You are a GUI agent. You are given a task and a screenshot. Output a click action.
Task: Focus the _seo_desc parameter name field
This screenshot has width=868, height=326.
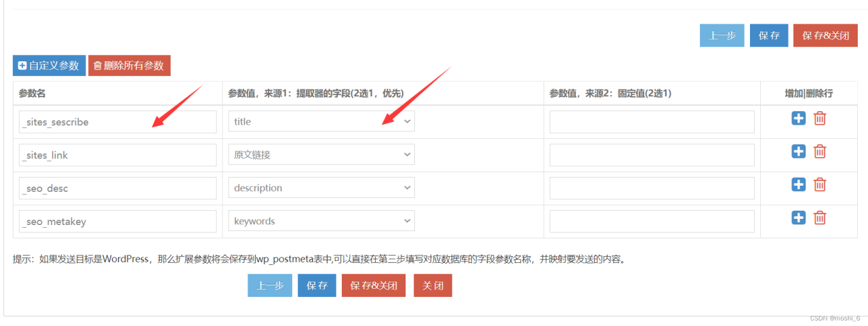point(117,188)
